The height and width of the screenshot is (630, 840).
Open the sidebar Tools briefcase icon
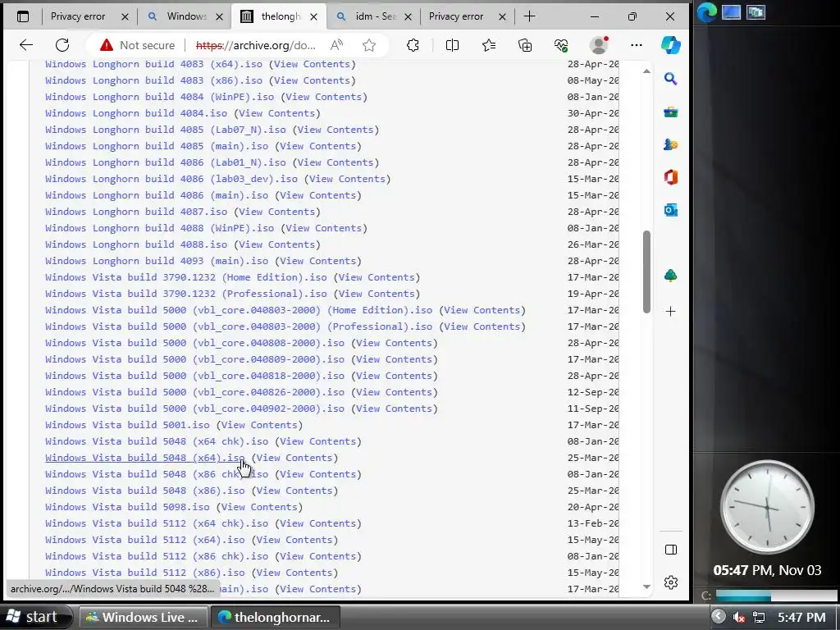tap(671, 112)
